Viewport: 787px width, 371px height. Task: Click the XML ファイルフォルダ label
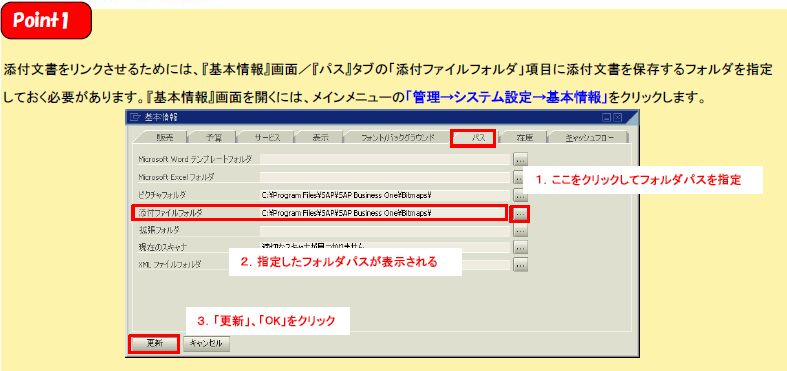(170, 264)
